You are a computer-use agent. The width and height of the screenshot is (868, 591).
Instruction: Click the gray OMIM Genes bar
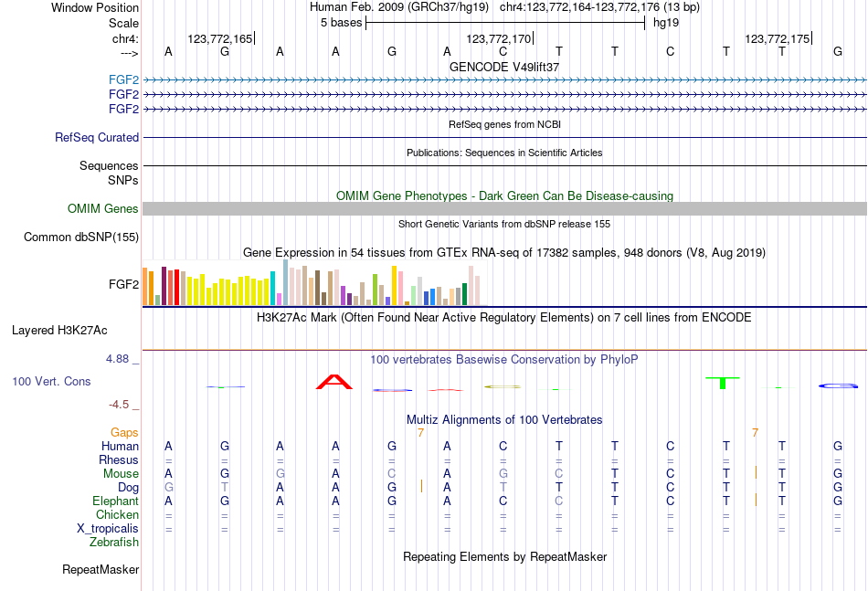point(504,208)
